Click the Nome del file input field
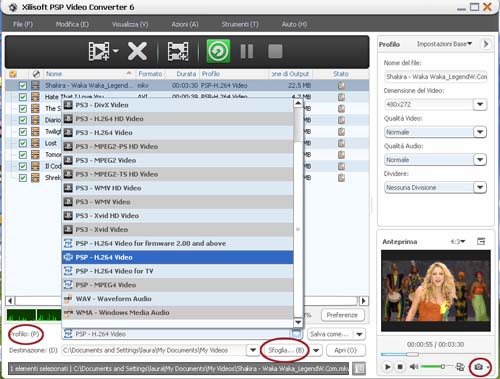Image resolution: width=500 pixels, height=379 pixels. click(x=436, y=77)
